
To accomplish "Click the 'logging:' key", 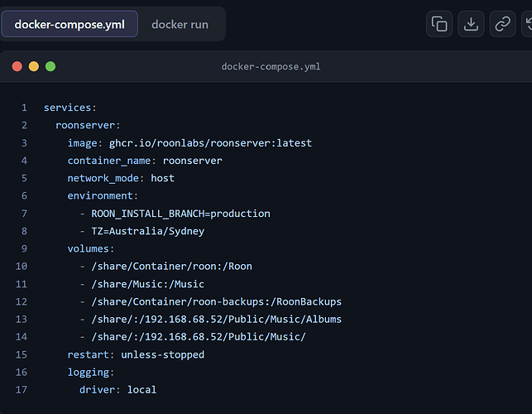I will [91, 373].
